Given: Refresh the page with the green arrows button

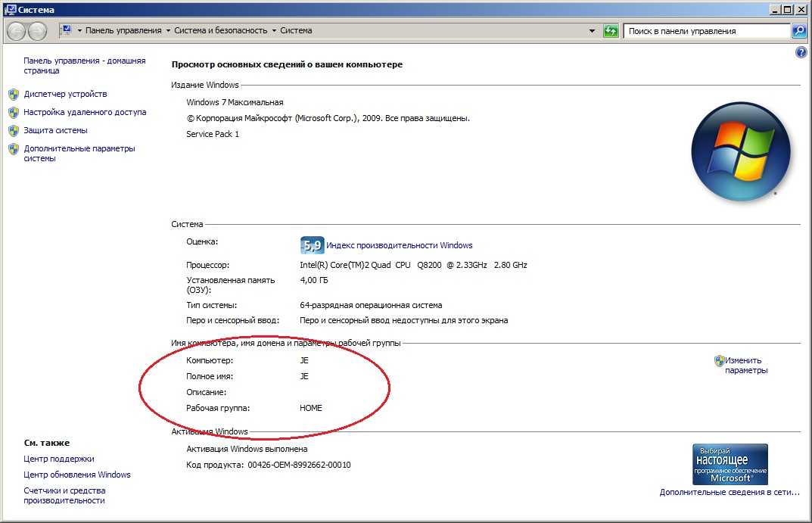Looking at the screenshot, I should tap(611, 31).
